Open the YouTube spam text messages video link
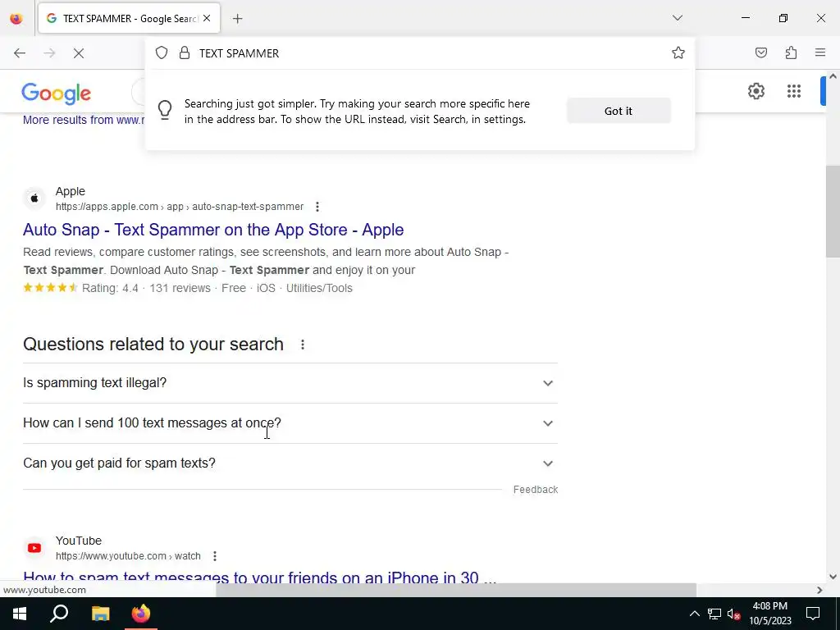Viewport: 840px width, 630px height. [260, 577]
